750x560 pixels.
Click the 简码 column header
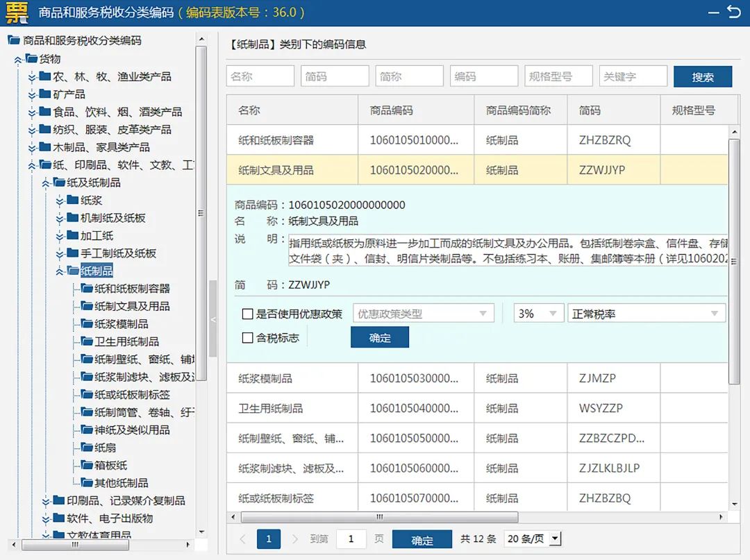pos(614,110)
